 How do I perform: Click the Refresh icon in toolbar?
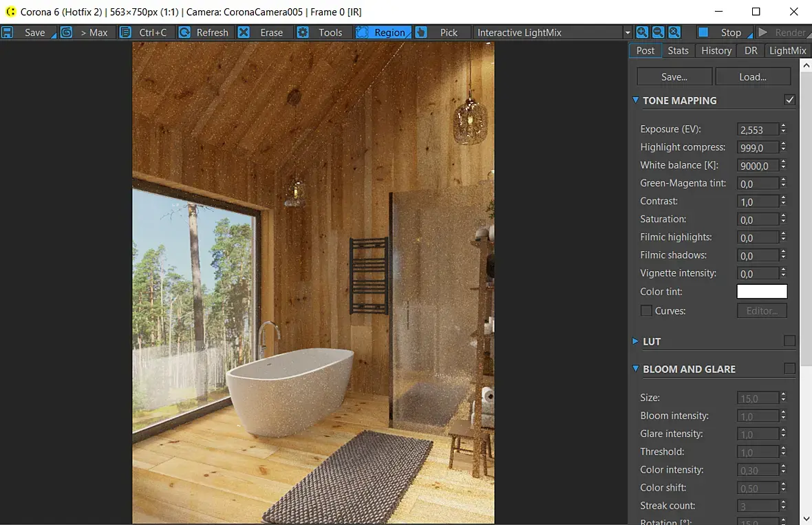tap(184, 32)
